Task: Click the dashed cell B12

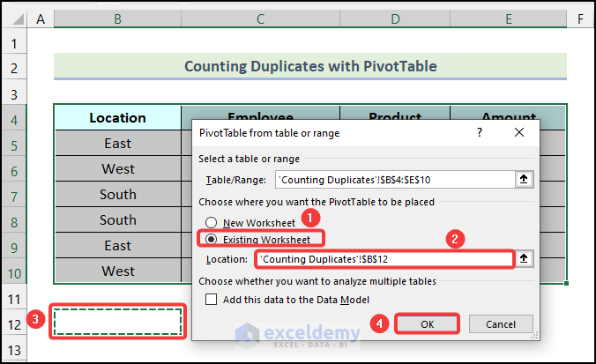Action: pyautogui.click(x=117, y=322)
